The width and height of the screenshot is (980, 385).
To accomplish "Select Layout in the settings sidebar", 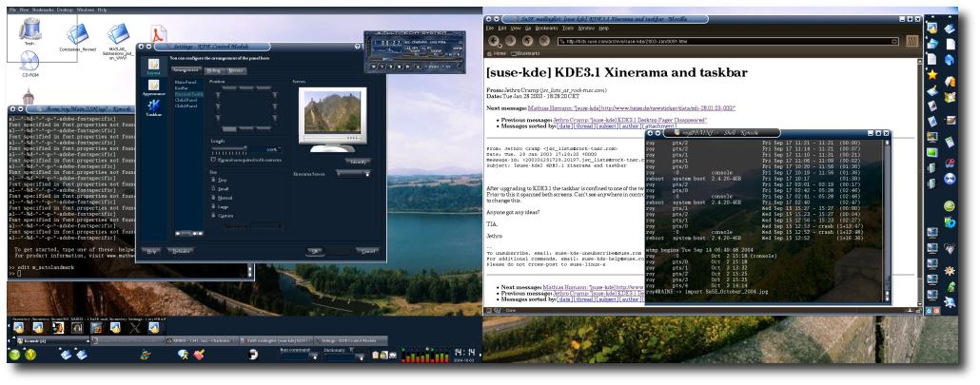I will pos(153,67).
